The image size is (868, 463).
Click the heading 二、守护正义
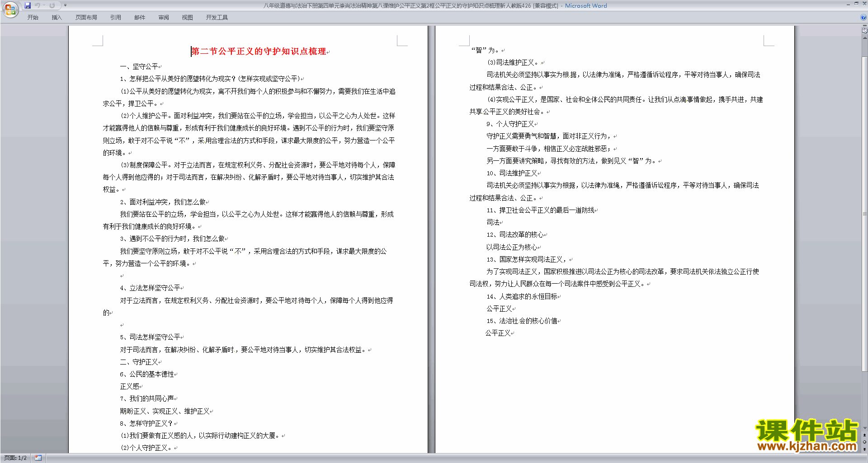click(139, 362)
